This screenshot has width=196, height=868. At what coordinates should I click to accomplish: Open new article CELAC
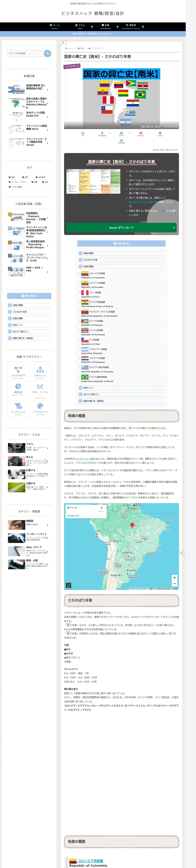pos(29,143)
